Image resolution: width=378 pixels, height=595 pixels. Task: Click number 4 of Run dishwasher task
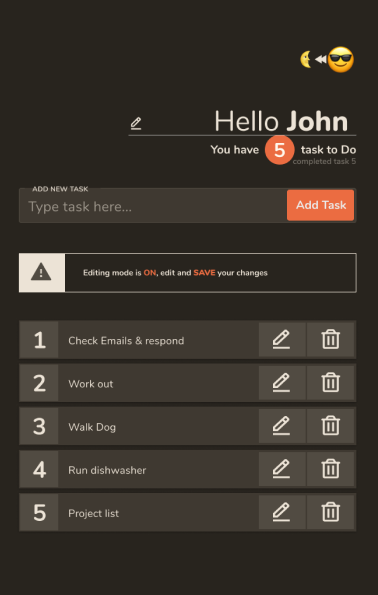[x=39, y=470]
